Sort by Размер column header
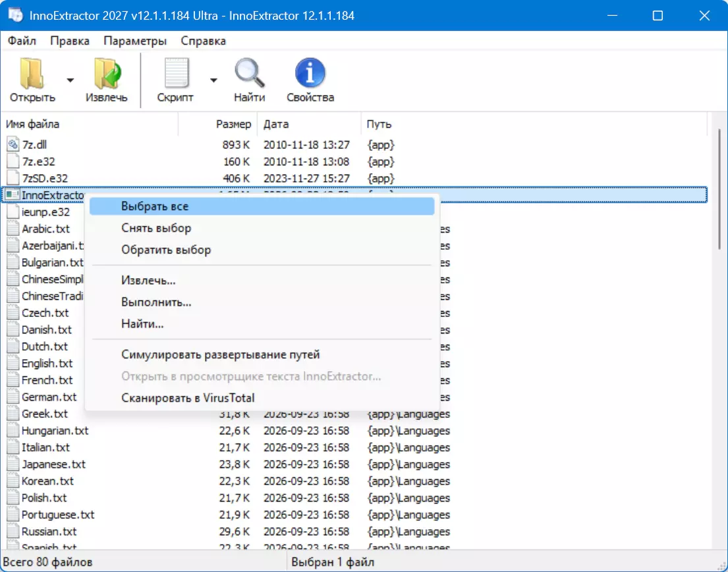 tap(218, 125)
